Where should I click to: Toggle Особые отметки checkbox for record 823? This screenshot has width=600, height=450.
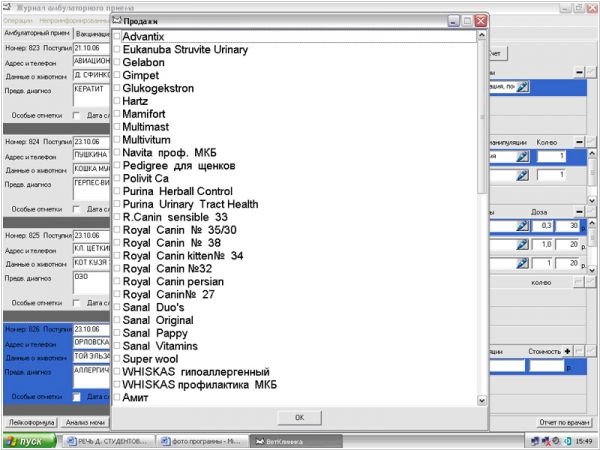[x=77, y=116]
